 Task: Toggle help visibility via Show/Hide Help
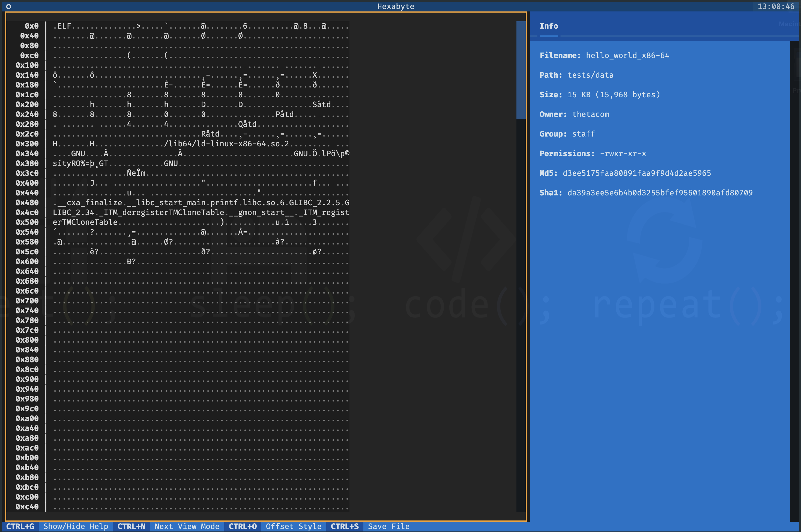(76, 526)
